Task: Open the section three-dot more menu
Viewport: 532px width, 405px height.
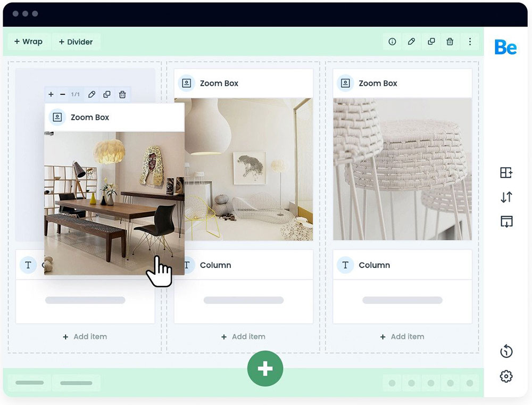Action: 469,42
